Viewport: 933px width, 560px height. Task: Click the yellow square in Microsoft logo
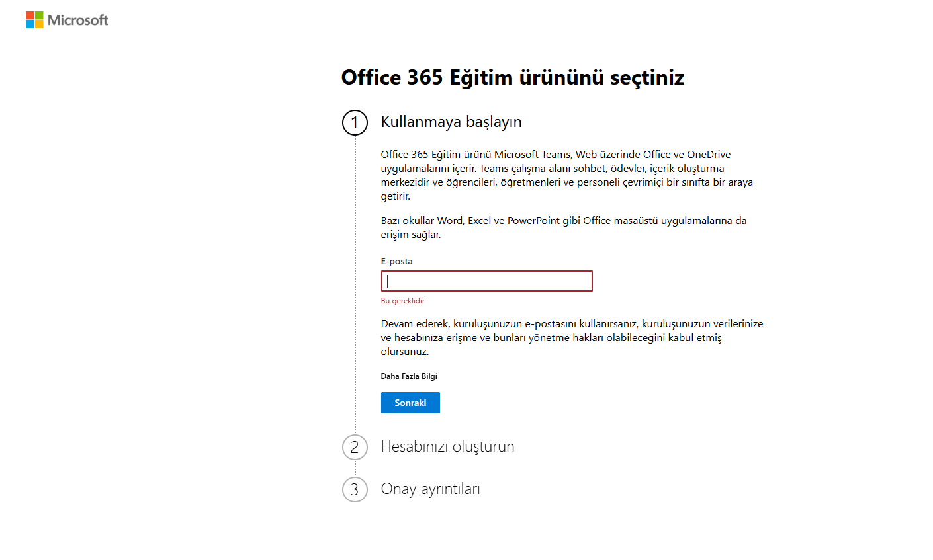[39, 24]
